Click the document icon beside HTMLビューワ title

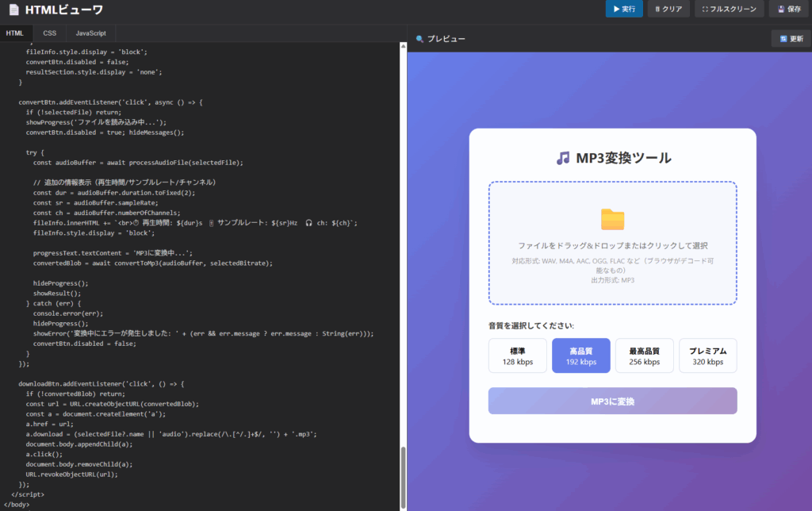click(x=13, y=10)
